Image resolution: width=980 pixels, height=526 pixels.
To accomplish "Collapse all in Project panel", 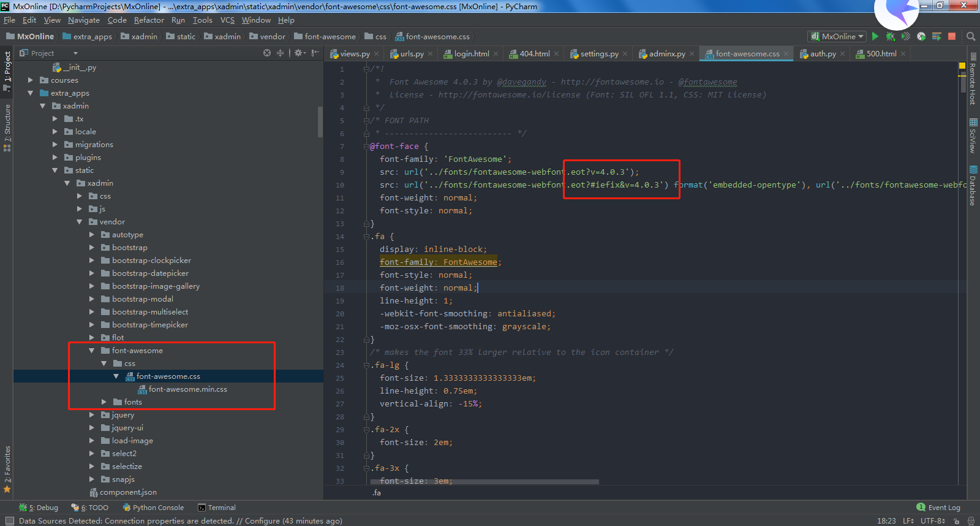I will (280, 53).
